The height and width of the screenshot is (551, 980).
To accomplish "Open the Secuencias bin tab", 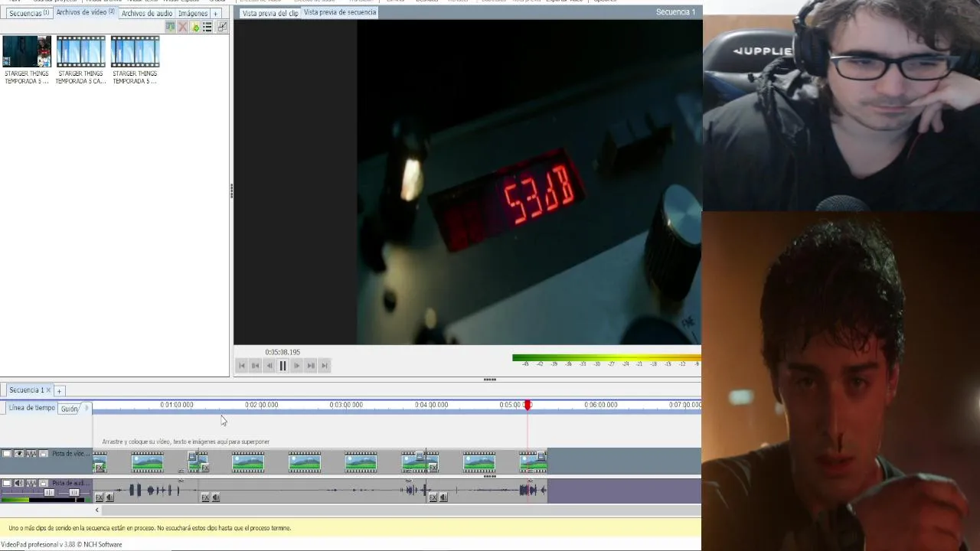I will (x=28, y=13).
